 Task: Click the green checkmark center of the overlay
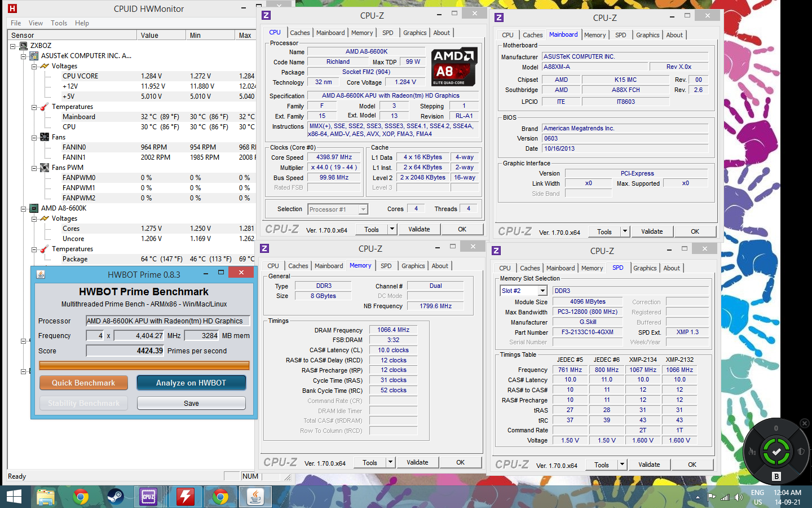776,452
